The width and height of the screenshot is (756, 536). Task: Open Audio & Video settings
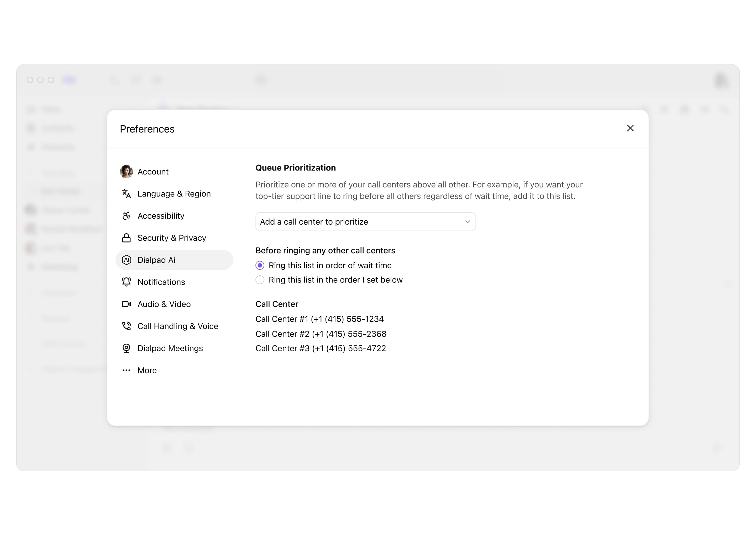(x=174, y=304)
